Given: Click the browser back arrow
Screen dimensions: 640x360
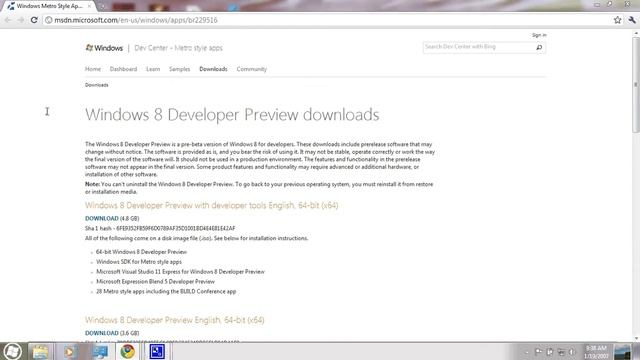Looking at the screenshot, I should [8, 20].
